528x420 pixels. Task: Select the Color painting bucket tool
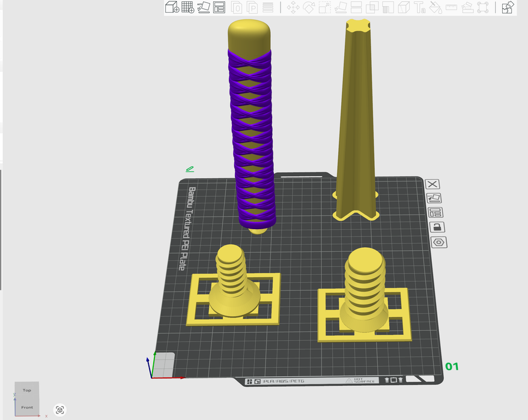click(x=435, y=7)
